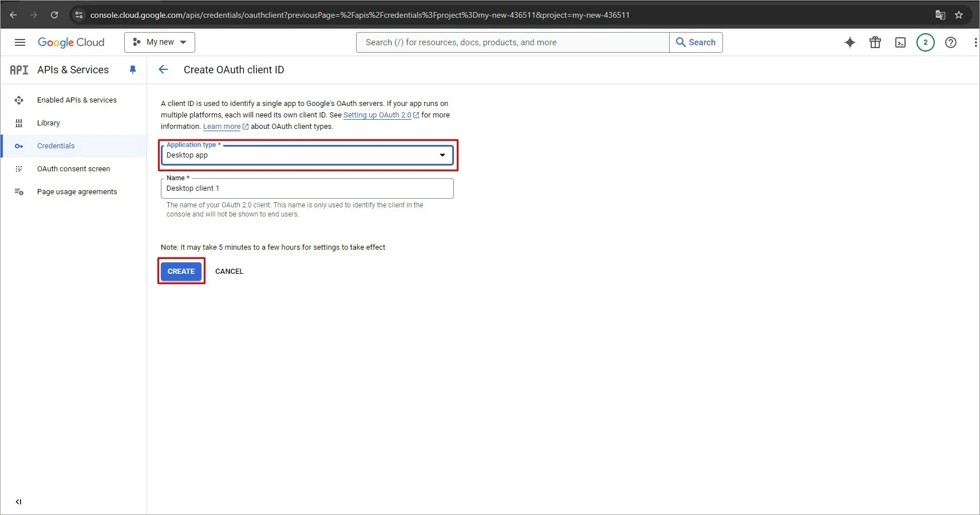Navigate to Library in sidebar

pos(49,123)
